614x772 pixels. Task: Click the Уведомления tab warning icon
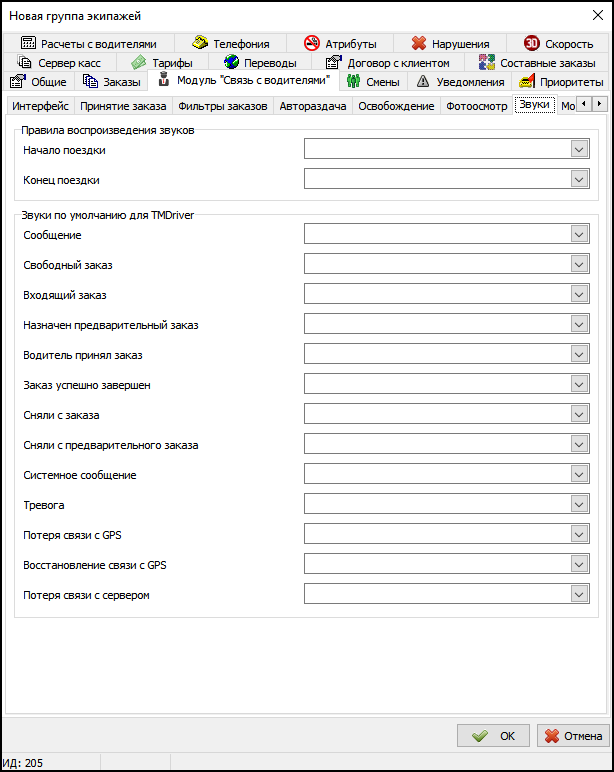coord(423,82)
